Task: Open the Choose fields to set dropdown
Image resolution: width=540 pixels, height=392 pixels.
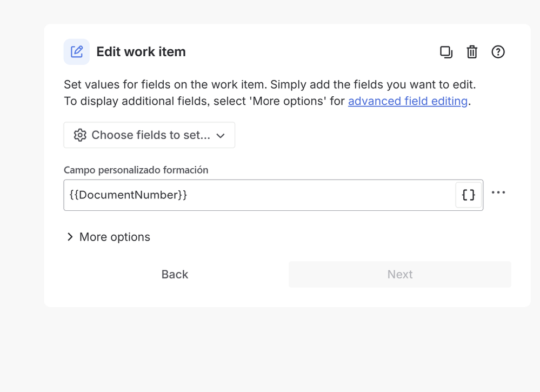Action: click(149, 135)
